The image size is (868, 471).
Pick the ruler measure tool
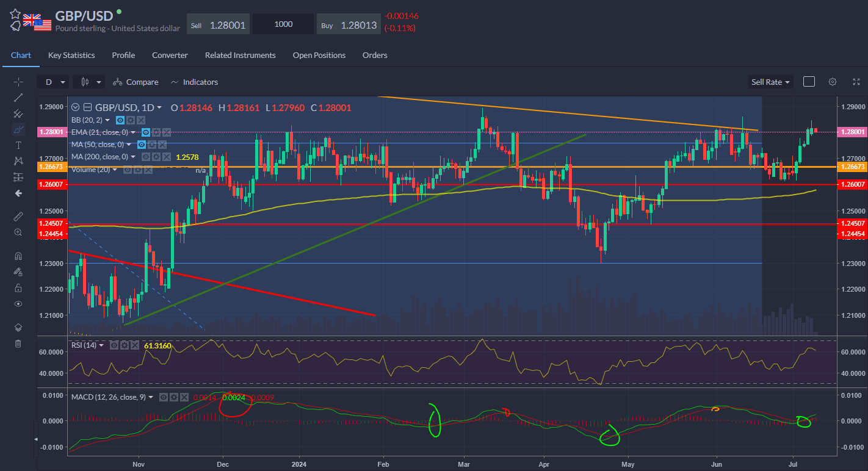pos(18,217)
